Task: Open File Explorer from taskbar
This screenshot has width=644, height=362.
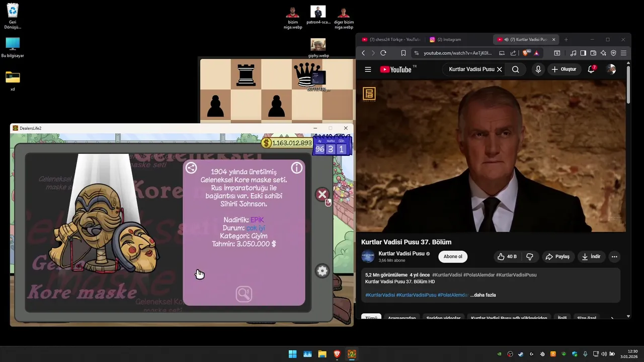Action: coord(322,354)
